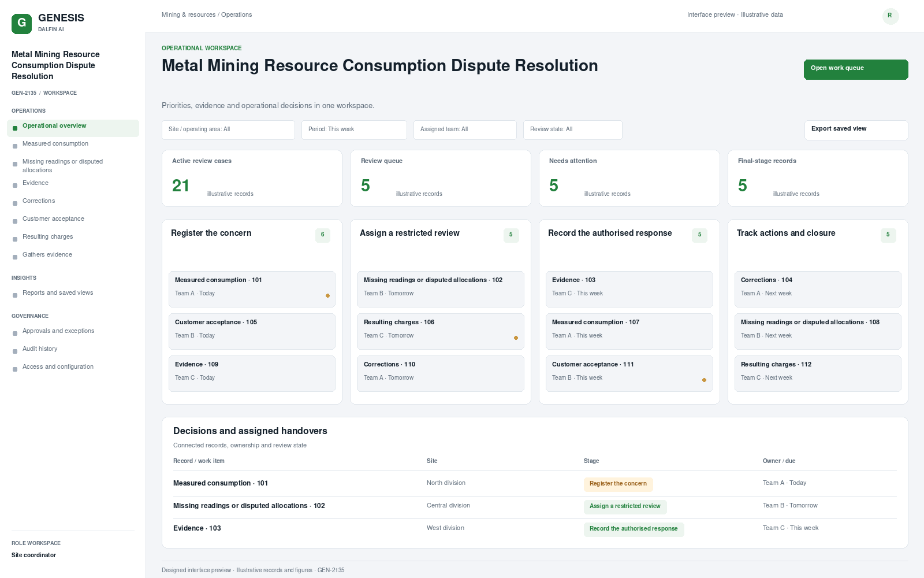924x578 pixels.
Task: Open the Resulting charges 112 card
Action: [818, 373]
